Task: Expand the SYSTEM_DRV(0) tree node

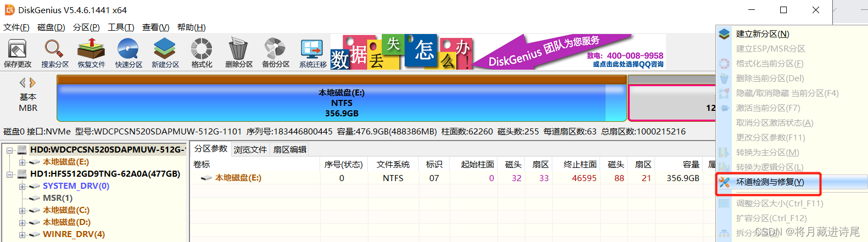Action: [22, 187]
